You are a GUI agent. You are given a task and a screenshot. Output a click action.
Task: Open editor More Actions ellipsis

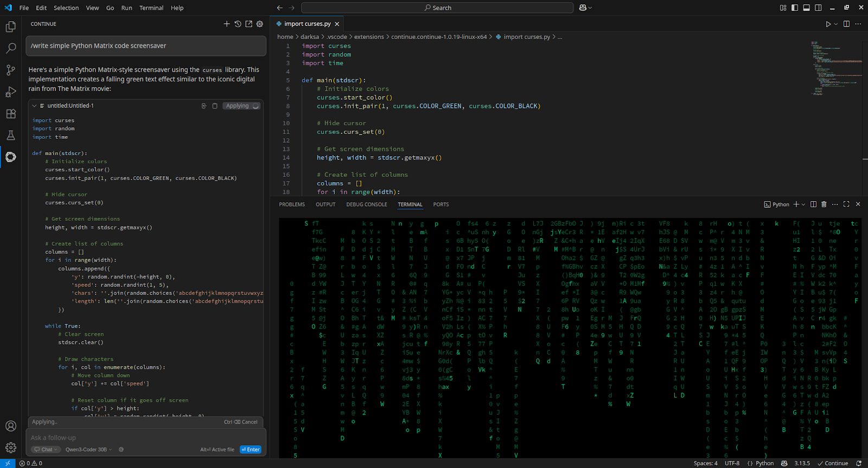[858, 24]
